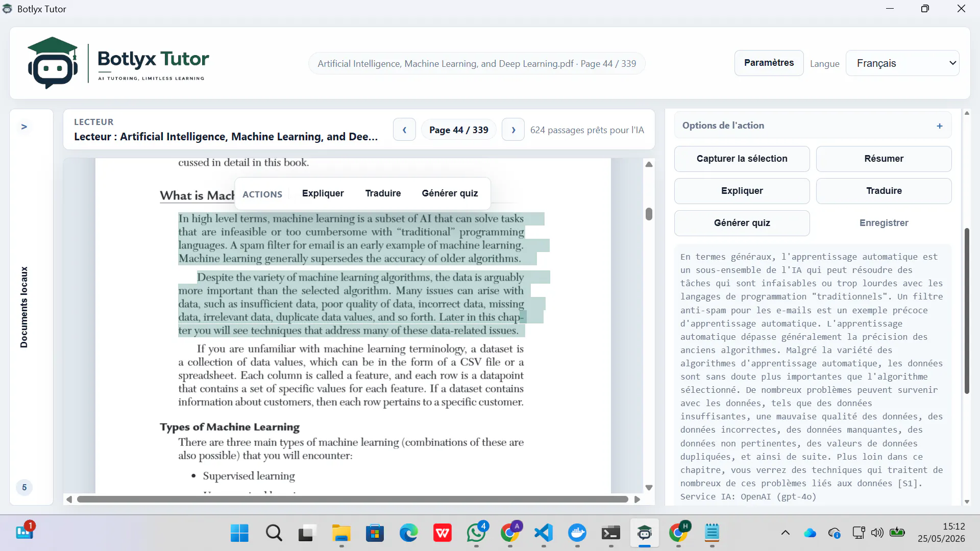The width and height of the screenshot is (980, 551).
Task: Go to previous PDF page
Action: [x=404, y=130]
